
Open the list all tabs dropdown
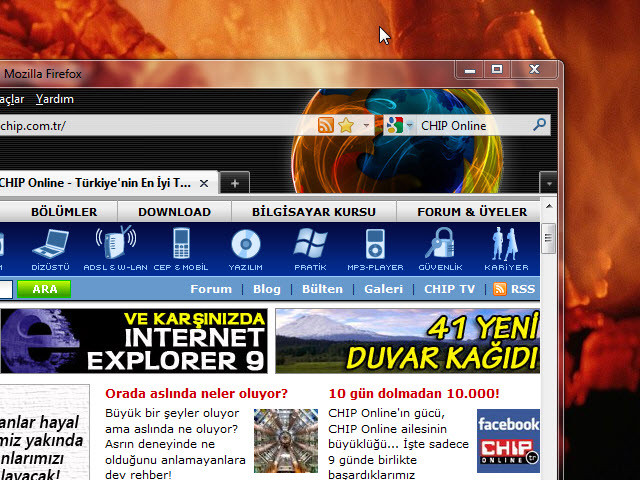click(x=549, y=184)
